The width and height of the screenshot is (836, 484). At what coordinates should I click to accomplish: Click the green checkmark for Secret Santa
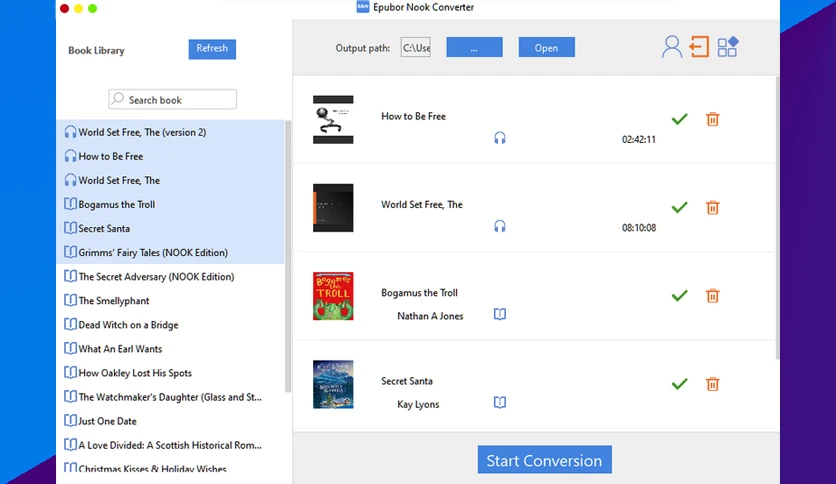(679, 384)
